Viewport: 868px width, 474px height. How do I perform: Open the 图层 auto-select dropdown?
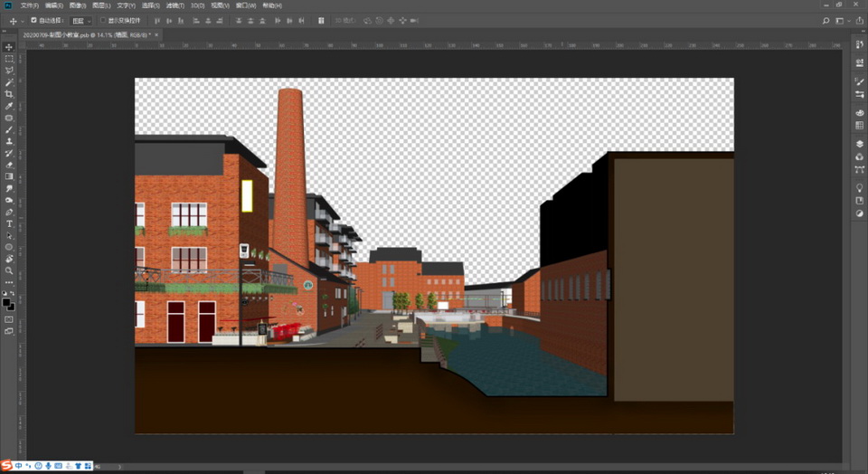pos(81,20)
